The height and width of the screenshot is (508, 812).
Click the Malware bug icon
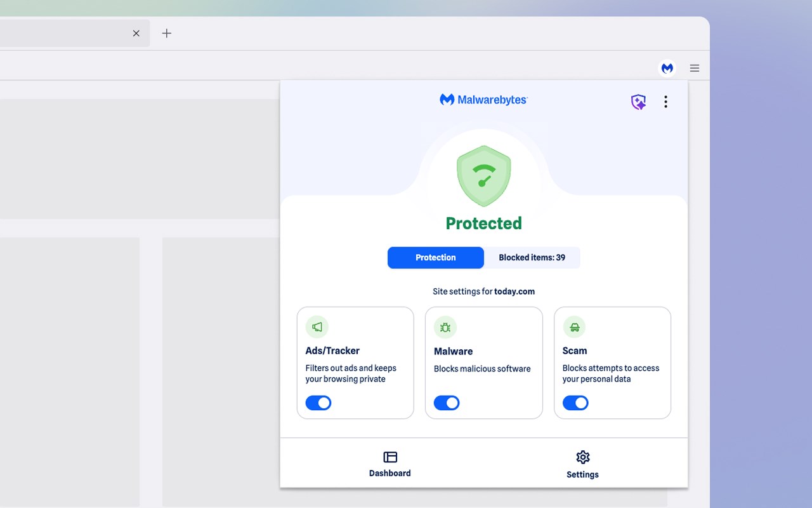(445, 328)
